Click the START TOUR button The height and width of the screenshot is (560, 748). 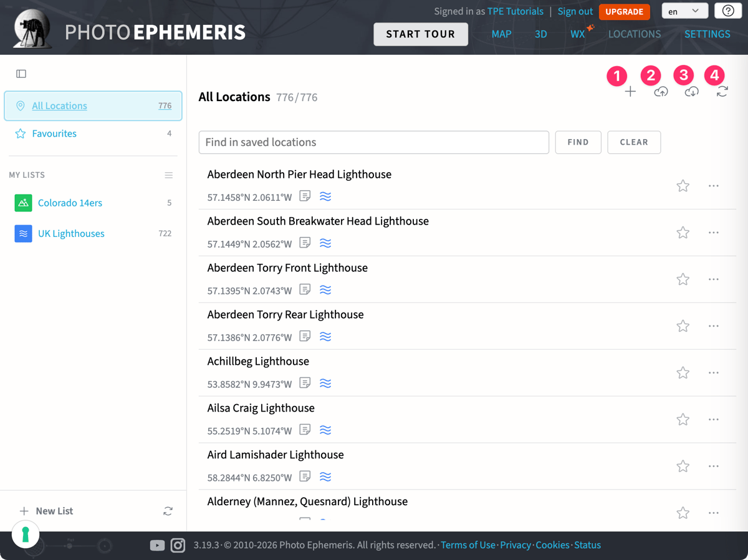click(421, 34)
